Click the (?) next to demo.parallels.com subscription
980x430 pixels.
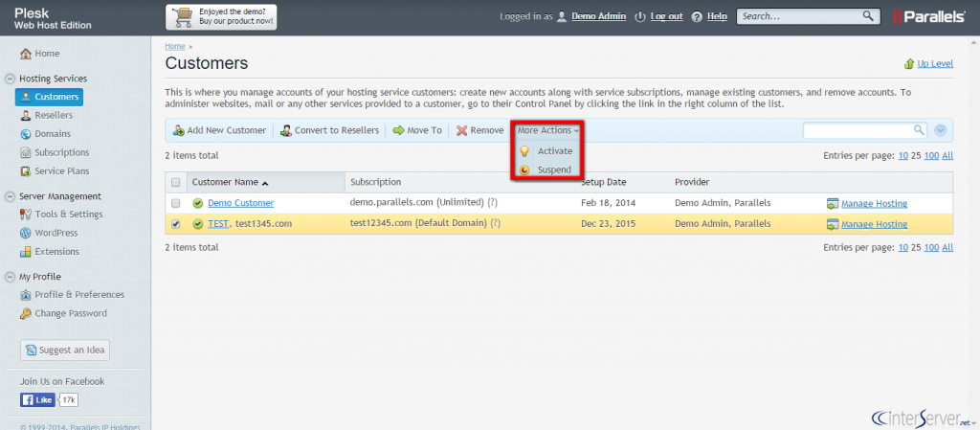point(493,203)
